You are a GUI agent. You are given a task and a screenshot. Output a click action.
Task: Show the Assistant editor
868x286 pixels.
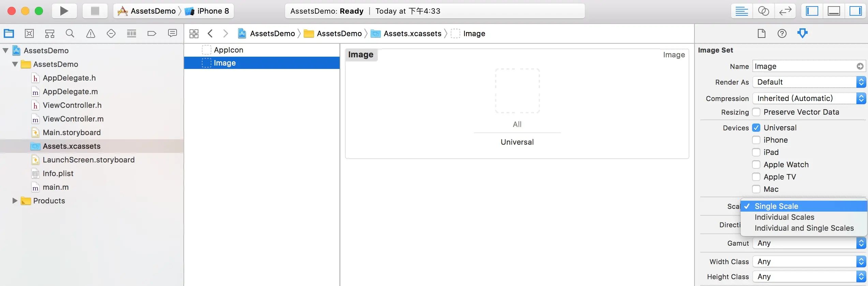(763, 11)
